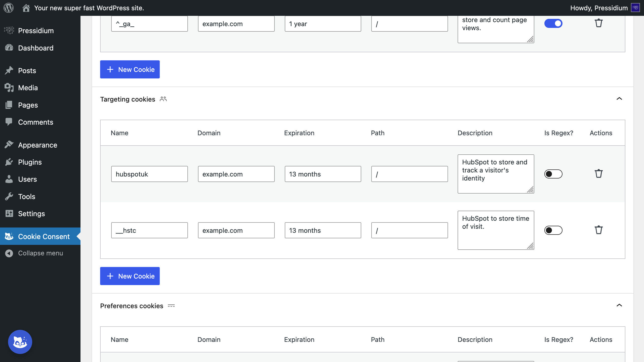Click the Posts menu icon
The image size is (644, 362).
(x=9, y=70)
